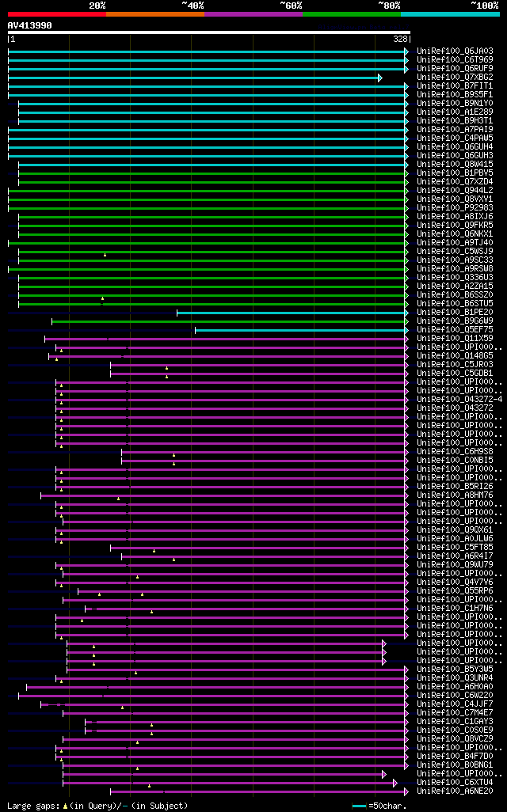
Task: Open hit UniRef100_C6T969
Action: (455, 60)
